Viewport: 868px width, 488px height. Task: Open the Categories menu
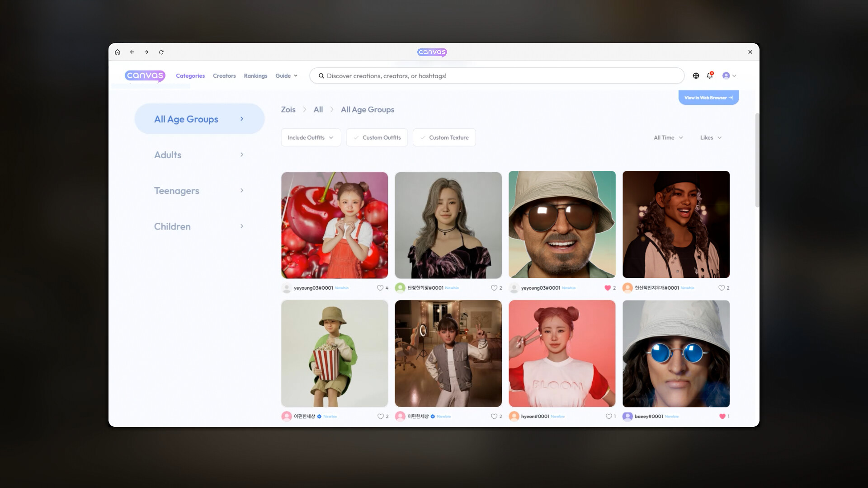coord(190,75)
